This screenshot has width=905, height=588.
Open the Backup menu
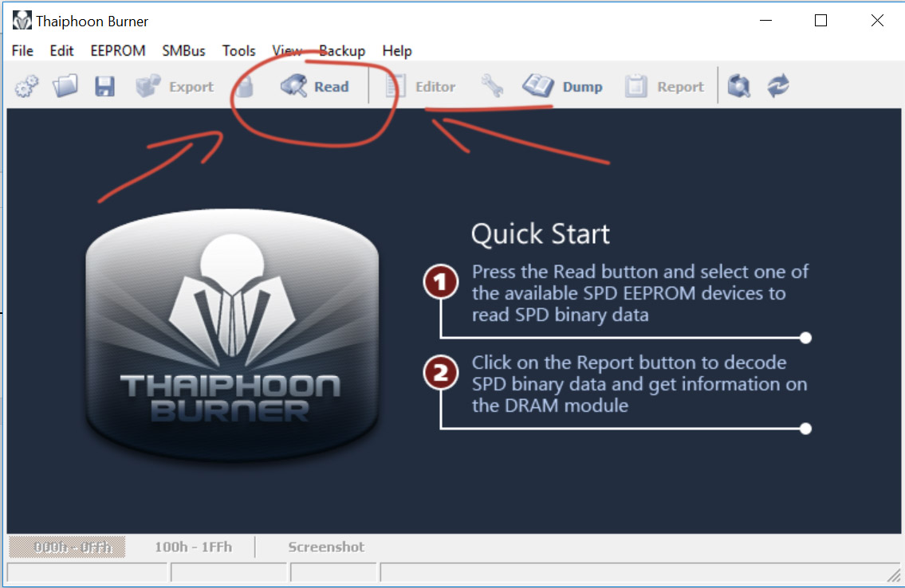(342, 51)
